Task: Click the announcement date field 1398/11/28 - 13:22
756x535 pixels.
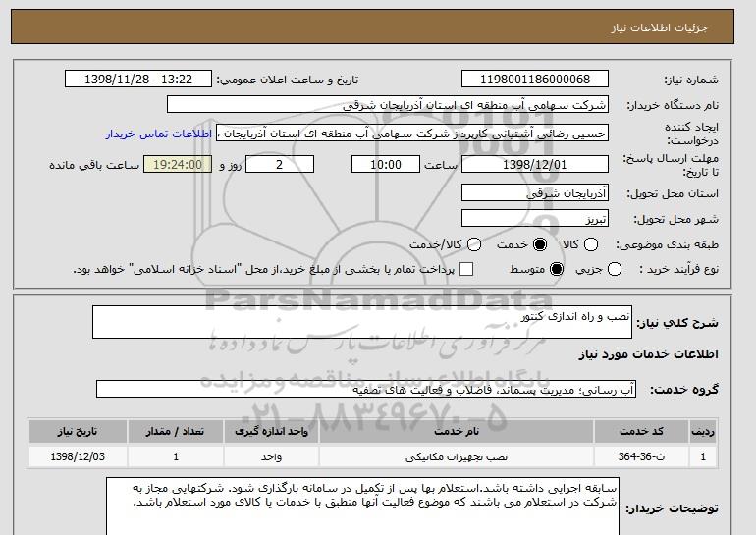Action: point(138,80)
